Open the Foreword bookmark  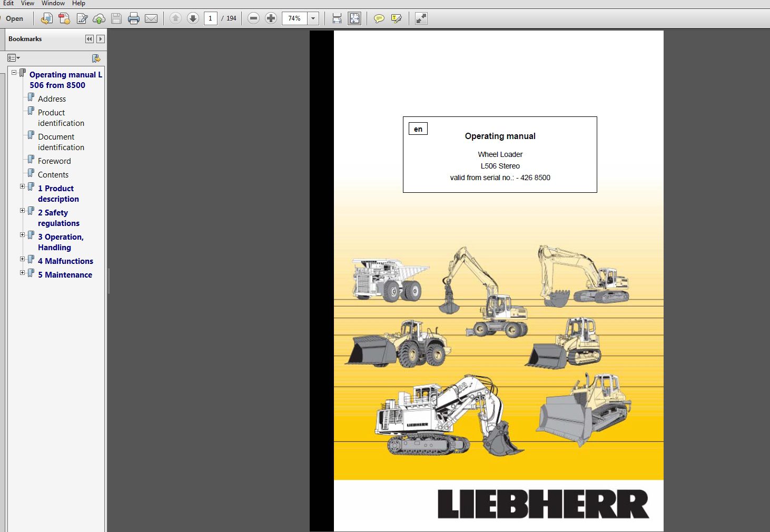click(54, 161)
